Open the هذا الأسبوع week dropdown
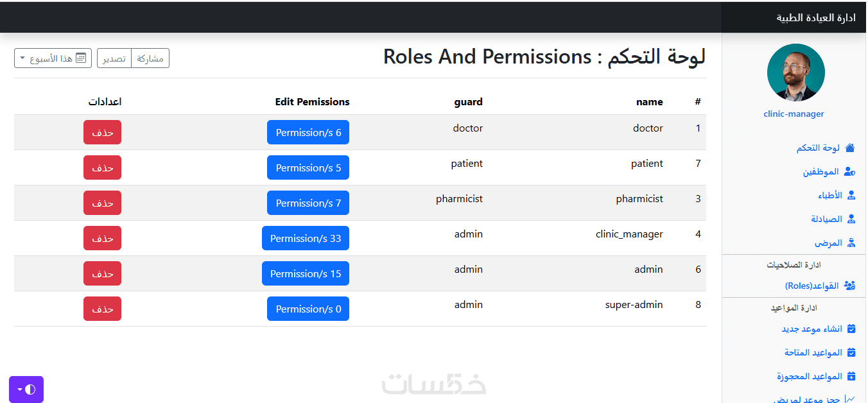Image resolution: width=868 pixels, height=403 pixels. [x=53, y=58]
